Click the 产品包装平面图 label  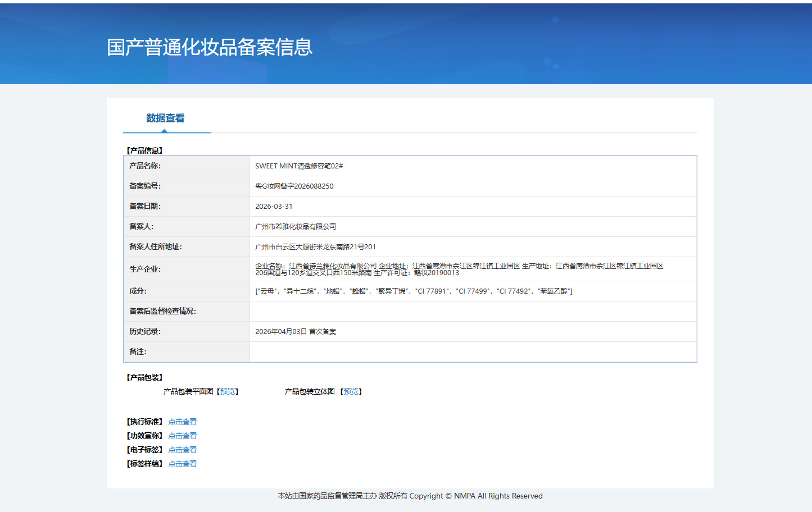click(x=188, y=391)
